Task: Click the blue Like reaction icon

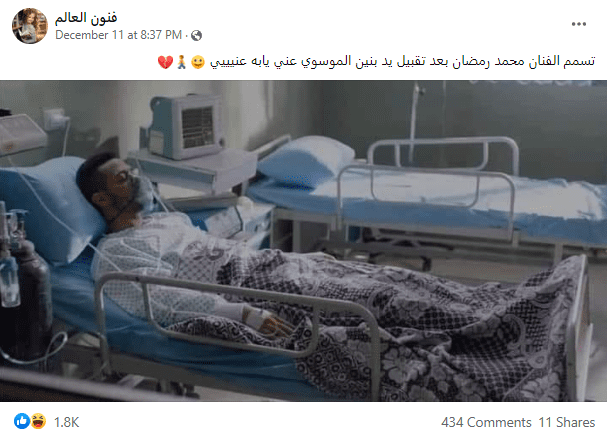Action: click(22, 421)
